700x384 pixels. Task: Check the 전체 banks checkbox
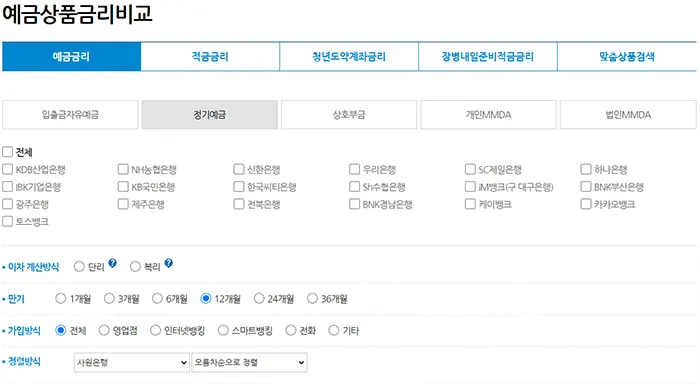coord(7,152)
